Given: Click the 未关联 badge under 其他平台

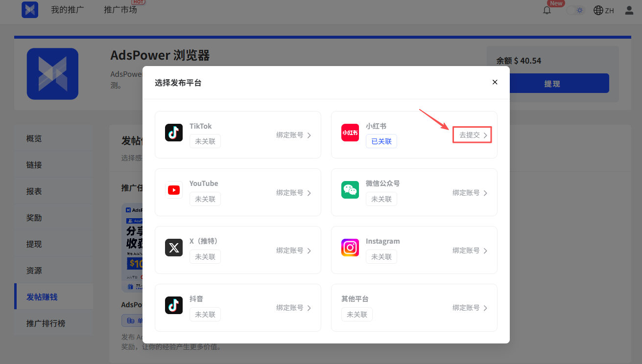Looking at the screenshot, I should 357,315.
